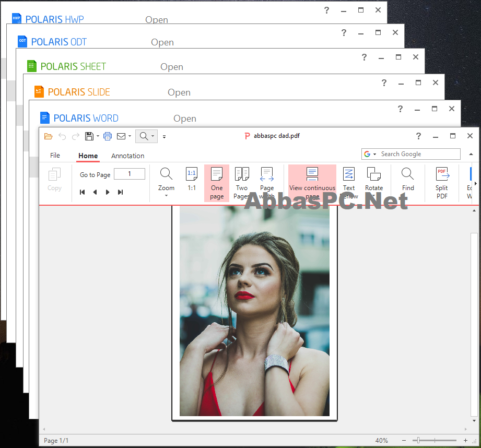Print the document with printer icon
The image size is (481, 448).
108,136
